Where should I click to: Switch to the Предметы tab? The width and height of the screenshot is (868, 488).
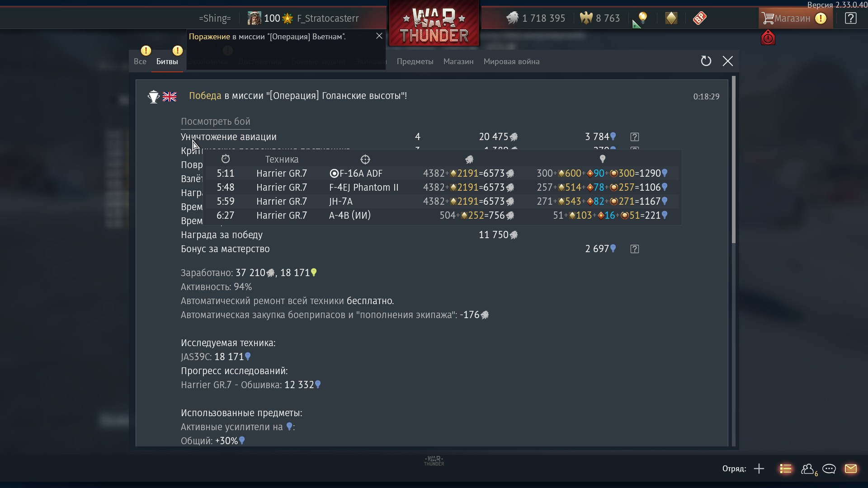[x=415, y=61]
